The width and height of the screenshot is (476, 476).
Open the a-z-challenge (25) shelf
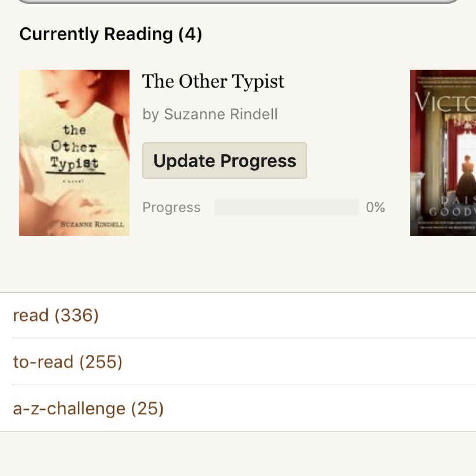point(88,409)
